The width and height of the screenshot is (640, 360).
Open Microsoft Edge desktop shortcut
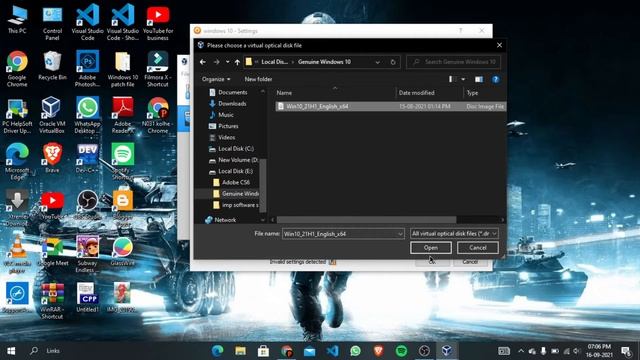17,162
